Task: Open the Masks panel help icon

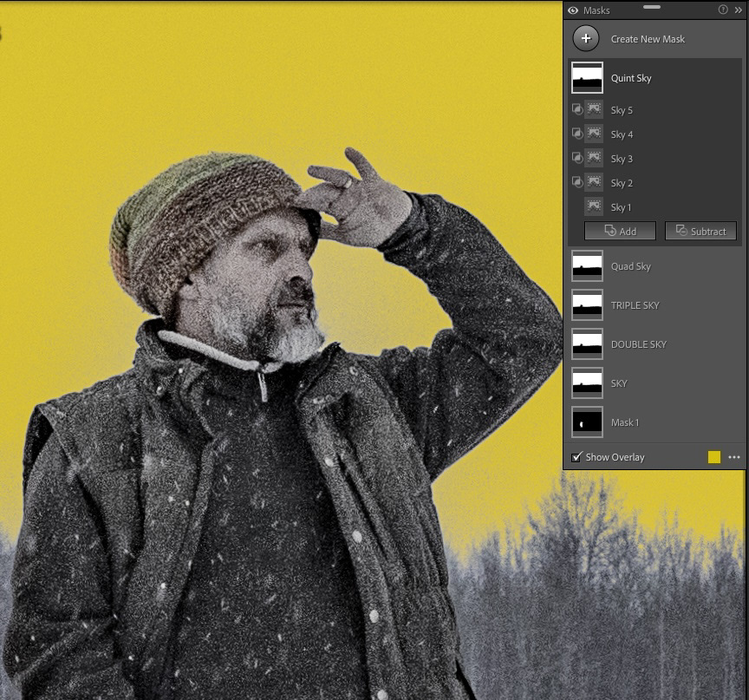Action: pyautogui.click(x=723, y=10)
